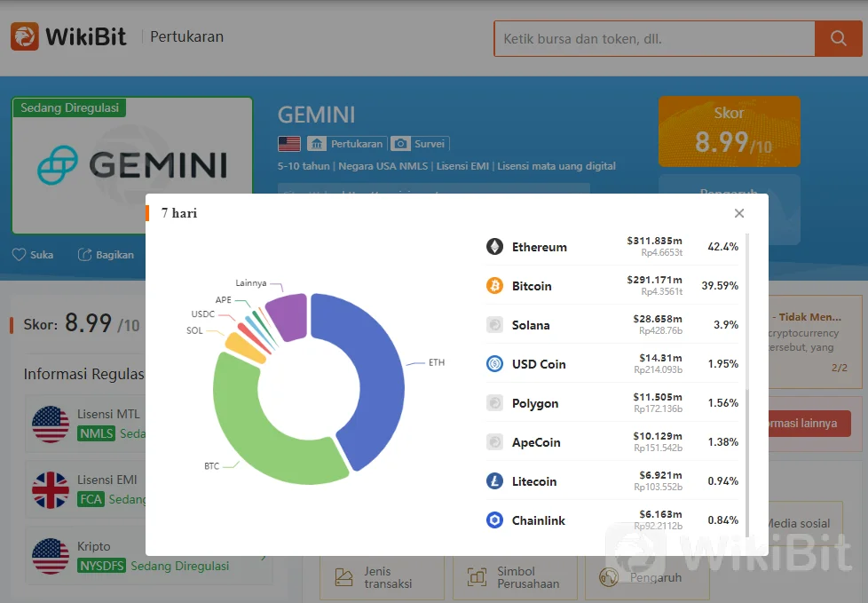Viewport: 868px width, 603px height.
Task: Click the USA flag next to Pertukaran tag
Action: coord(289,144)
